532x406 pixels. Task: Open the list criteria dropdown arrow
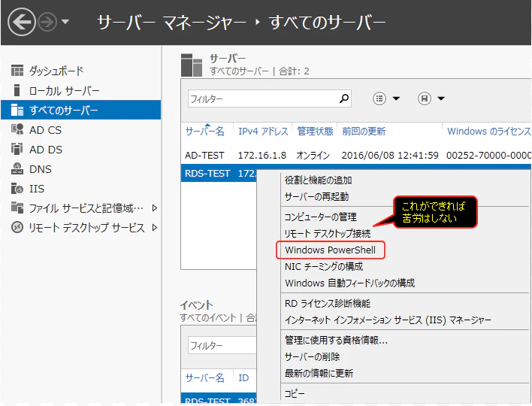tap(396, 98)
